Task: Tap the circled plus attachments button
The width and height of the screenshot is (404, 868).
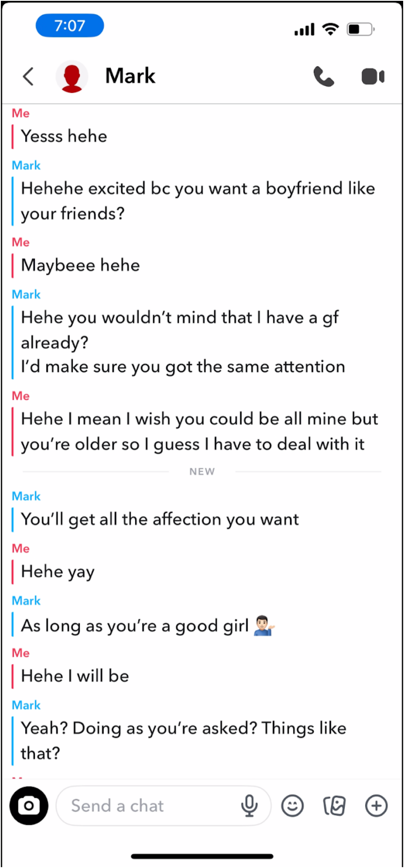Action: coord(376,805)
